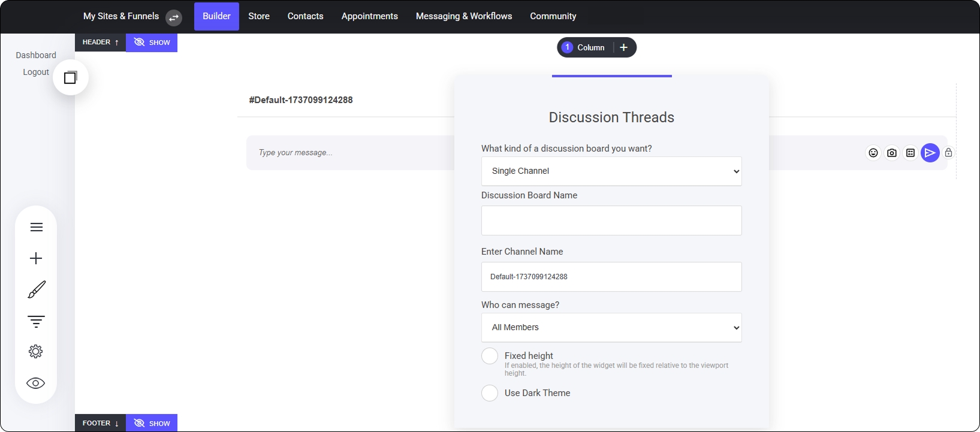Image resolution: width=980 pixels, height=432 pixels.
Task: Click the switch arrows icon beside My Sites
Action: tap(174, 17)
